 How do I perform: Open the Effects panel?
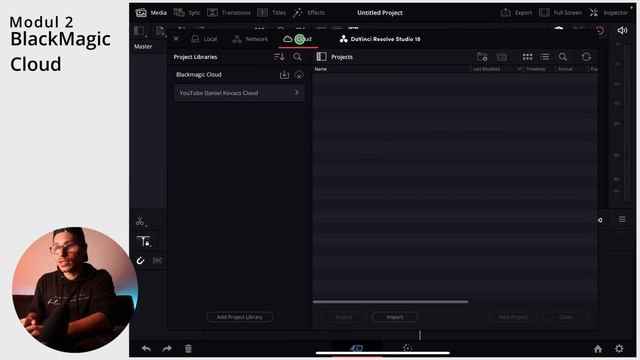pos(309,13)
